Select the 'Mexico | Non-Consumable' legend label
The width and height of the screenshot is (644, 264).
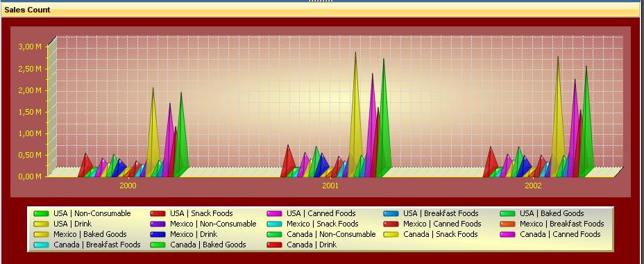[213, 224]
